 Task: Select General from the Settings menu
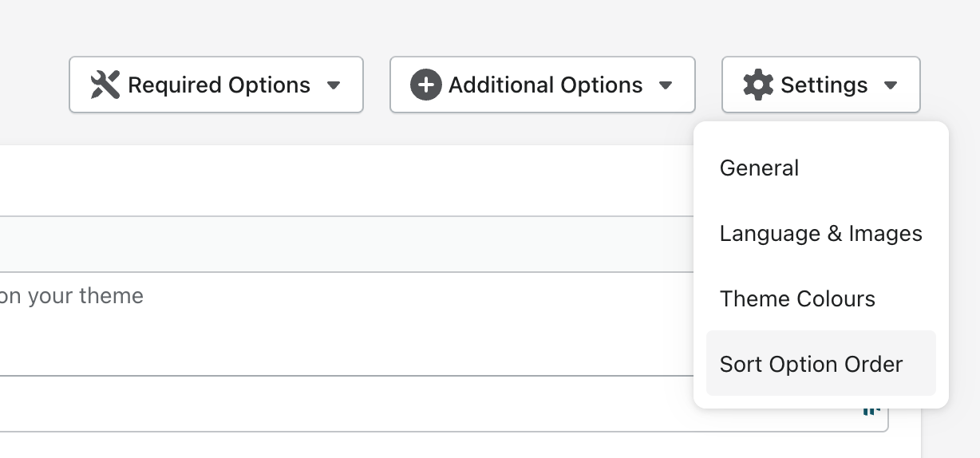click(x=759, y=168)
